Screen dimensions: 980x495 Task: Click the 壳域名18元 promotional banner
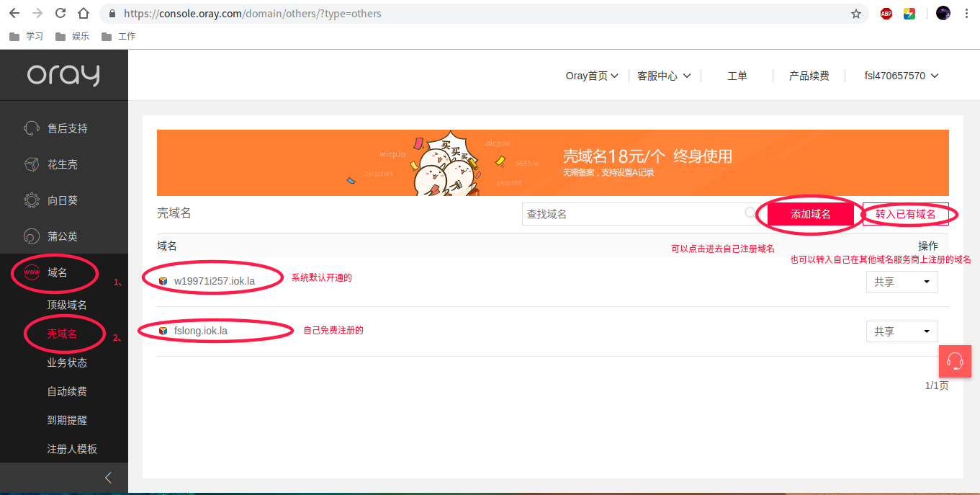(553, 163)
